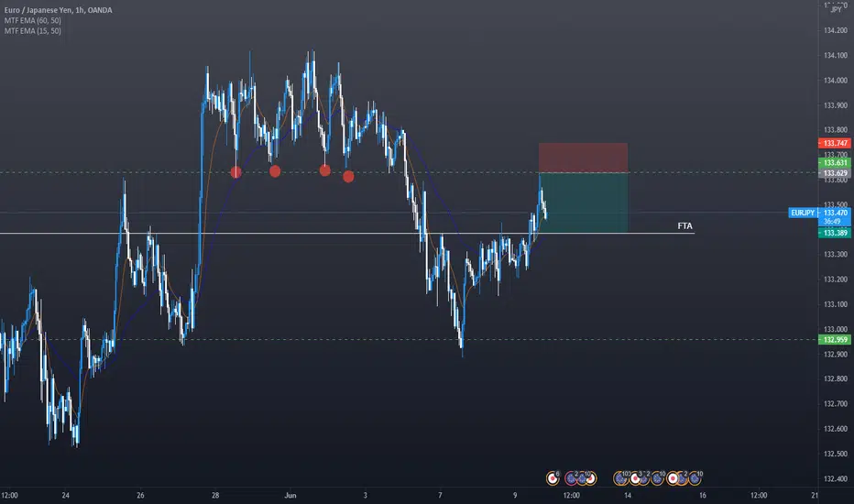This screenshot has height=504, width=854.
Task: Click the 134.000 label on the price axis
Action: (836, 80)
